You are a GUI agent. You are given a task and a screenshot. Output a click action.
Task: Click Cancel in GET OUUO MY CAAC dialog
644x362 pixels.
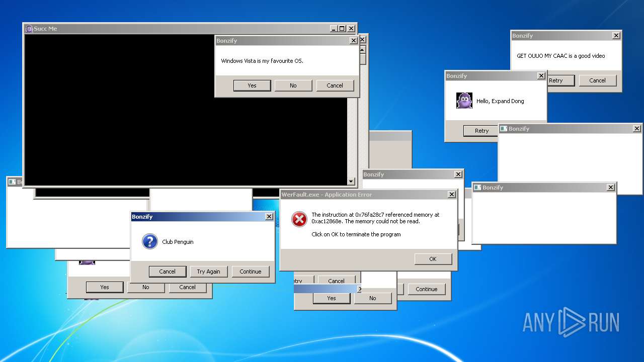click(598, 80)
